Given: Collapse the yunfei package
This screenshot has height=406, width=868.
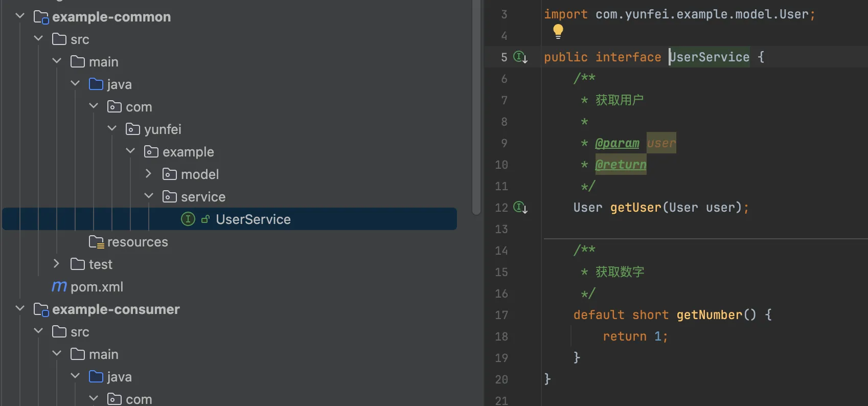Looking at the screenshot, I should 112,128.
